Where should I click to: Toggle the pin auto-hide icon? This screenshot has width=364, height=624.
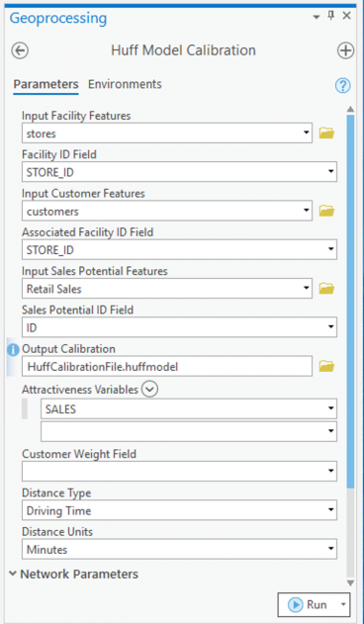(331, 16)
